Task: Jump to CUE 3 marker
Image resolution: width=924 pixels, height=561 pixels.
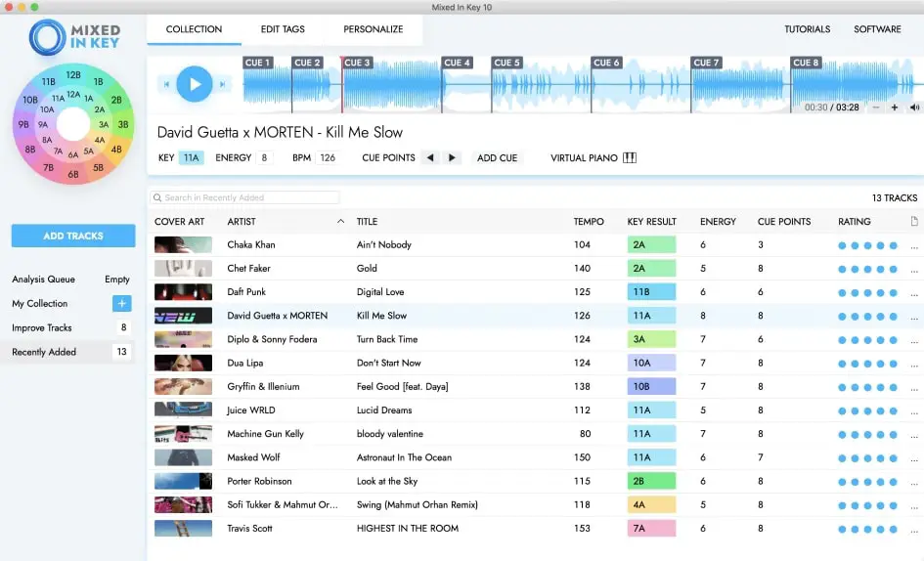Action: (357, 63)
